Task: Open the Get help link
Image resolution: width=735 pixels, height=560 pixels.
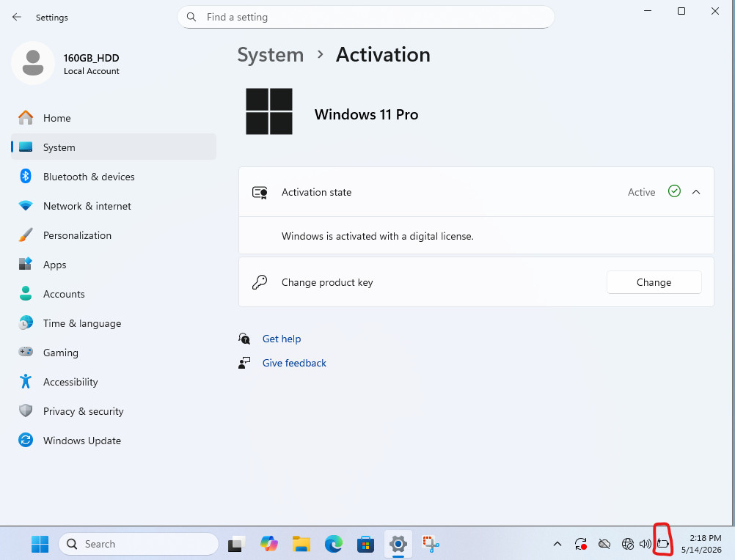Action: pos(281,339)
